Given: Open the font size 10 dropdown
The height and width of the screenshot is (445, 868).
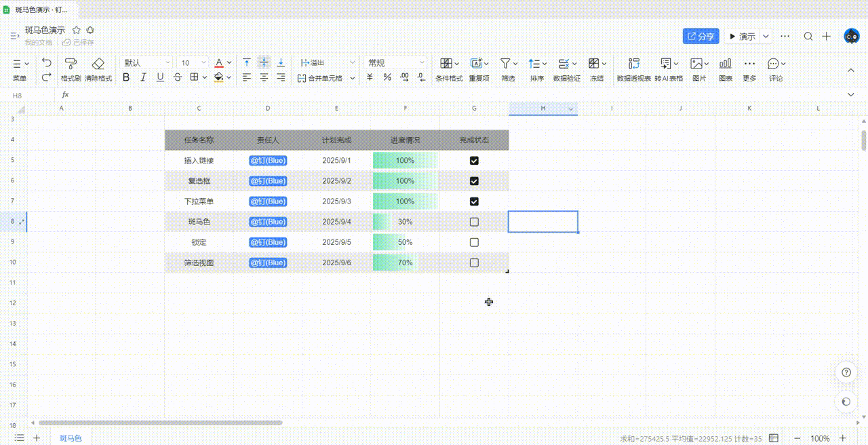Looking at the screenshot, I should [194, 62].
